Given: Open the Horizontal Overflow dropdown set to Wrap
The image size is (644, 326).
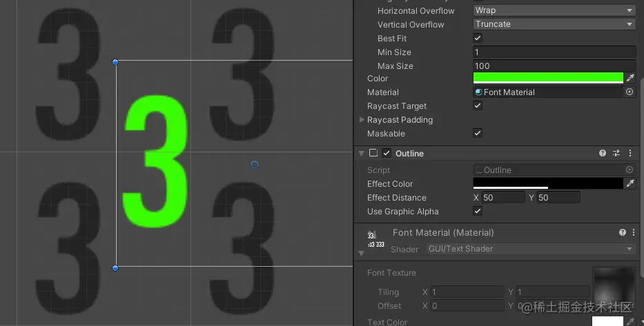Looking at the screenshot, I should (554, 10).
